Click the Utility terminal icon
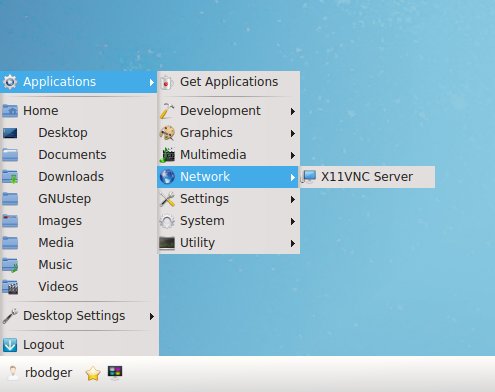495x392 pixels. tap(167, 243)
